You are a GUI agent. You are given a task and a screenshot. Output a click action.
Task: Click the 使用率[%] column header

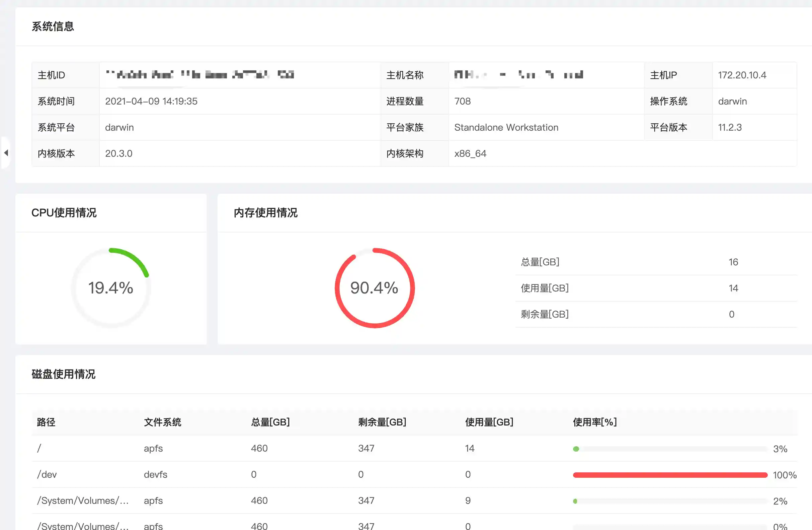coord(595,422)
